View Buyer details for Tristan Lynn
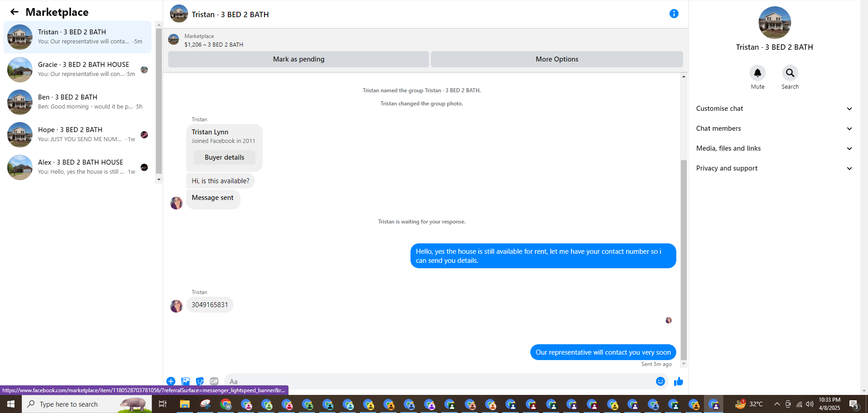Image resolution: width=868 pixels, height=413 pixels. pyautogui.click(x=224, y=157)
